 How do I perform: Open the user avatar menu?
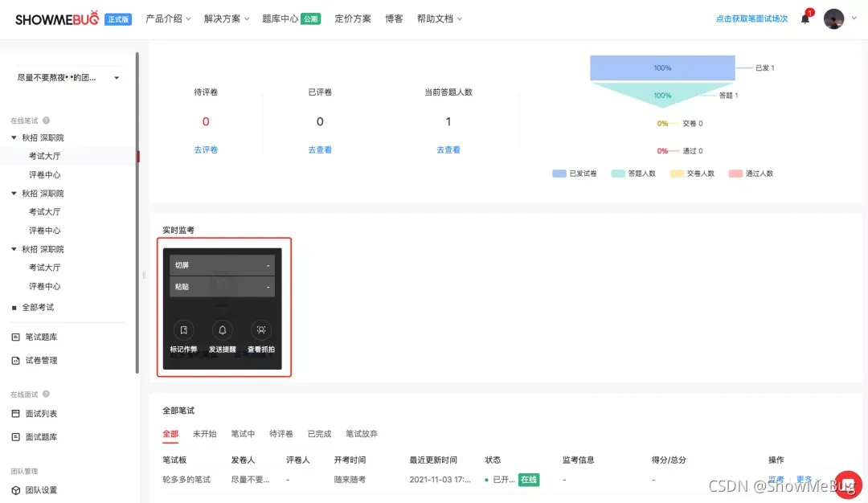[833, 18]
